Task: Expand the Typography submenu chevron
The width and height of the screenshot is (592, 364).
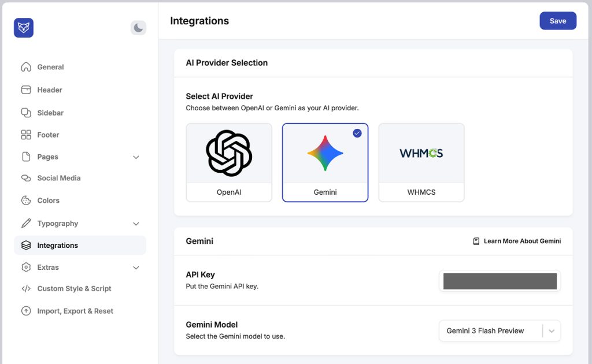Action: (136, 224)
